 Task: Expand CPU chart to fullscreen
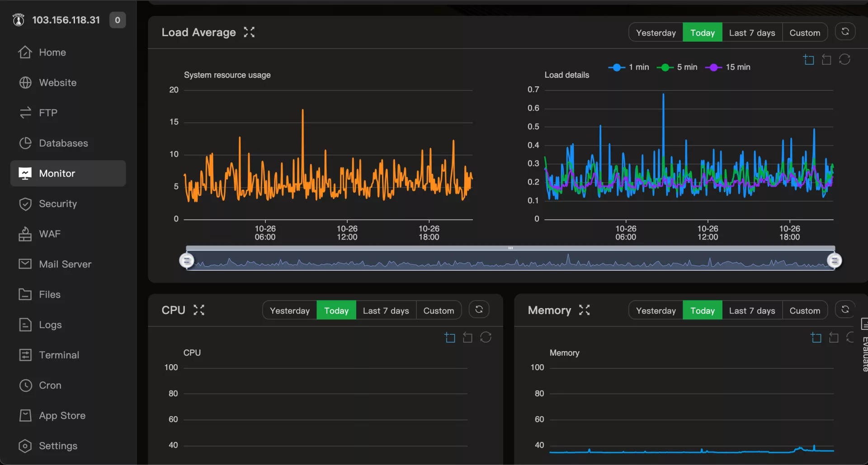[199, 310]
